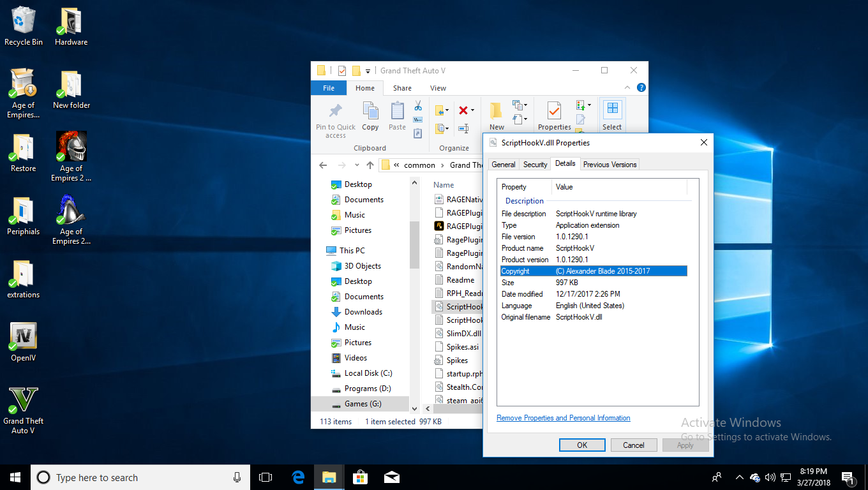
Task: Select the OpenIV desktop icon
Action: 23,336
